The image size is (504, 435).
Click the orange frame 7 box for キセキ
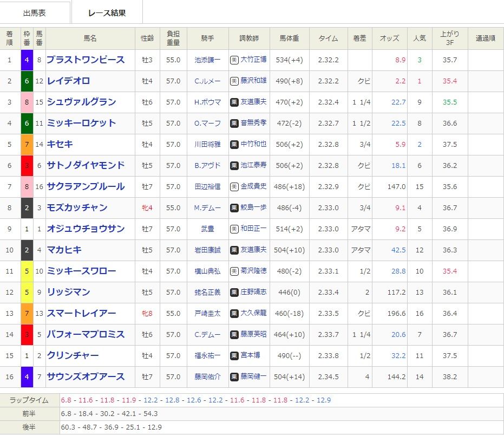tap(27, 145)
